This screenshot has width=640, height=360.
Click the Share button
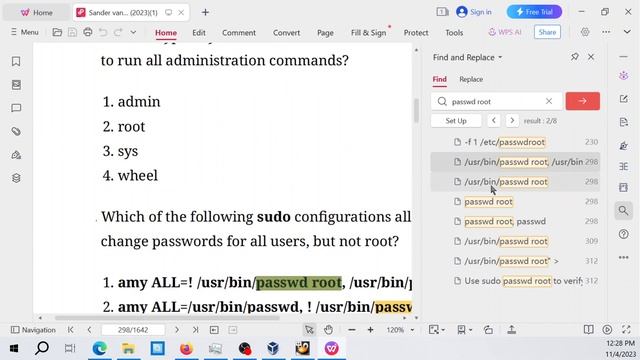pos(547,32)
